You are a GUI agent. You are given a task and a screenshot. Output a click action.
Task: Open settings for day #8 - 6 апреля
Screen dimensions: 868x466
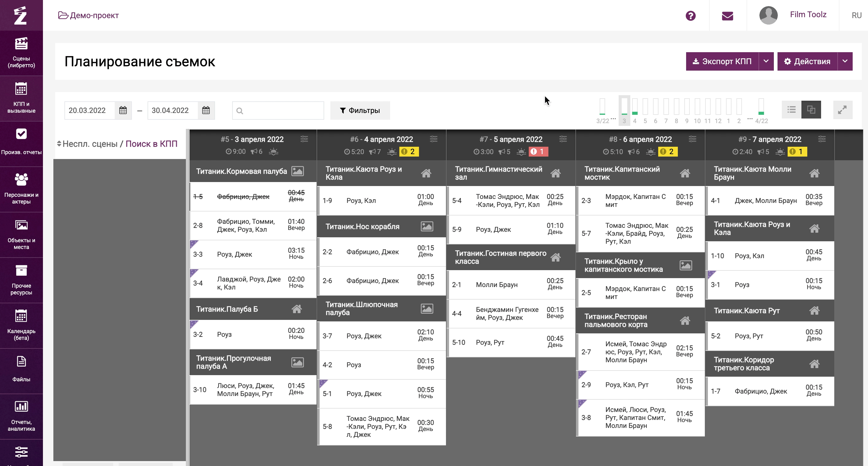pos(692,139)
